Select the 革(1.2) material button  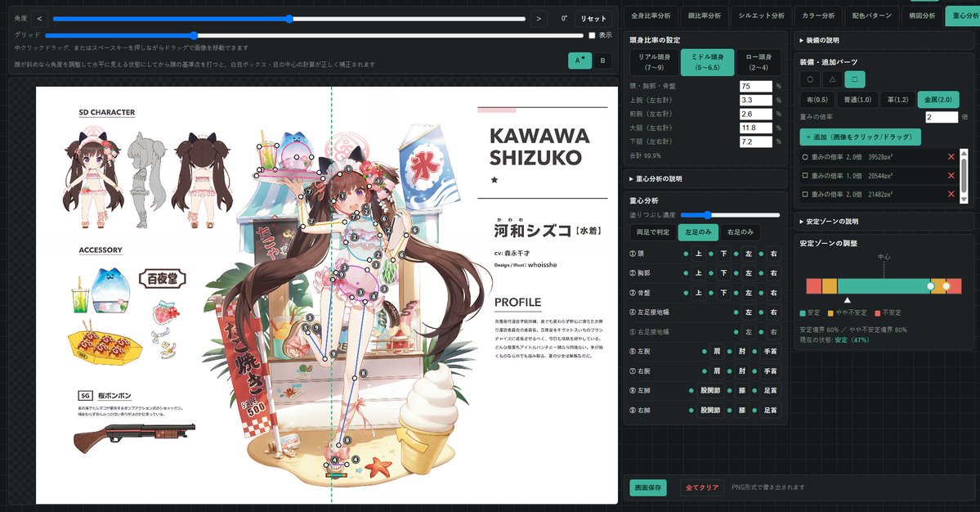897,100
